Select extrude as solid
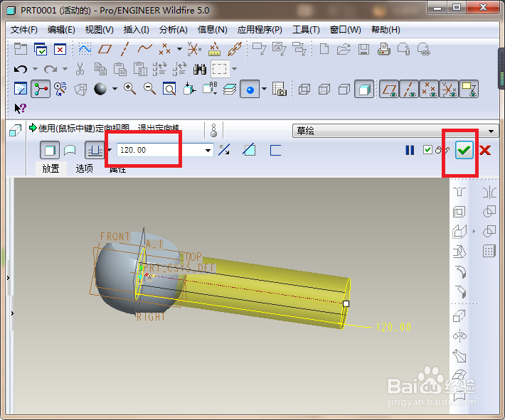Screen dimensions: 505x420 click(x=50, y=150)
